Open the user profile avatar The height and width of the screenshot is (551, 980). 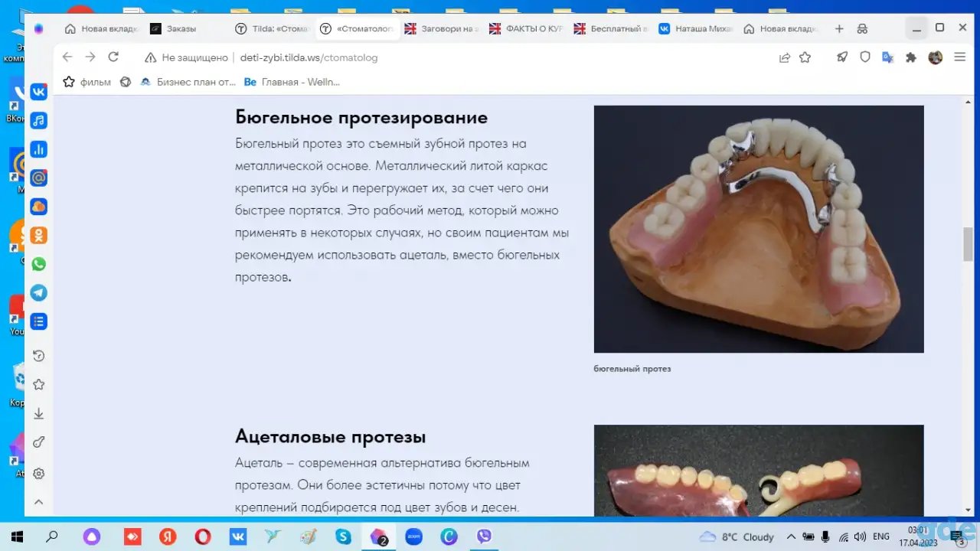936,57
